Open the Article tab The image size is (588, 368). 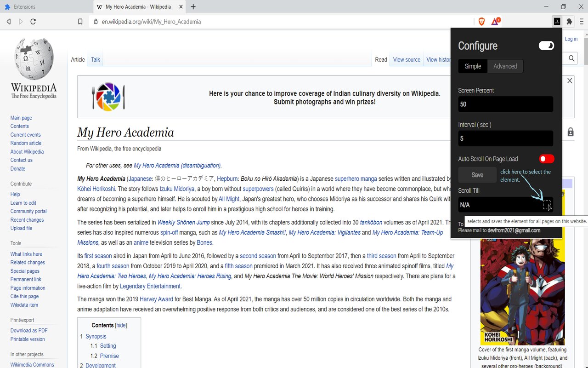pos(78,59)
